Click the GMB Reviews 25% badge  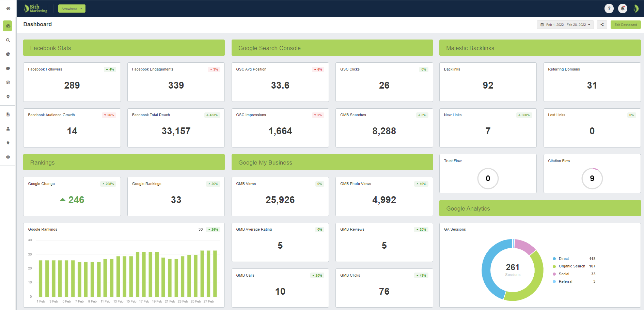[421, 230]
